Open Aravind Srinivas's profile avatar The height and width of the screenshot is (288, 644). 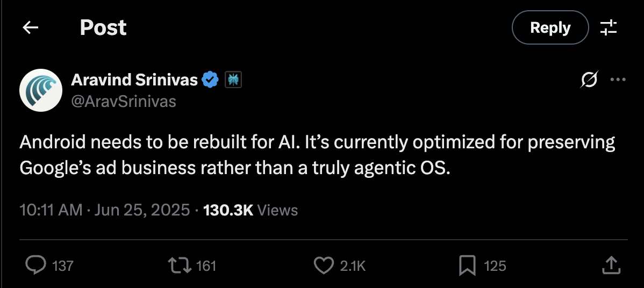[41, 90]
